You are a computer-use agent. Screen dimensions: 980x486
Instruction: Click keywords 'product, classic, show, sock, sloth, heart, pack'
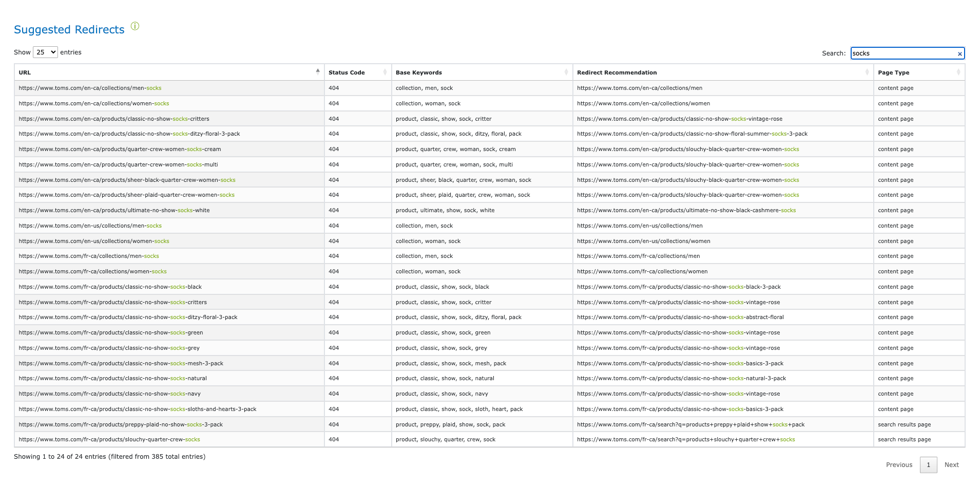click(x=459, y=409)
